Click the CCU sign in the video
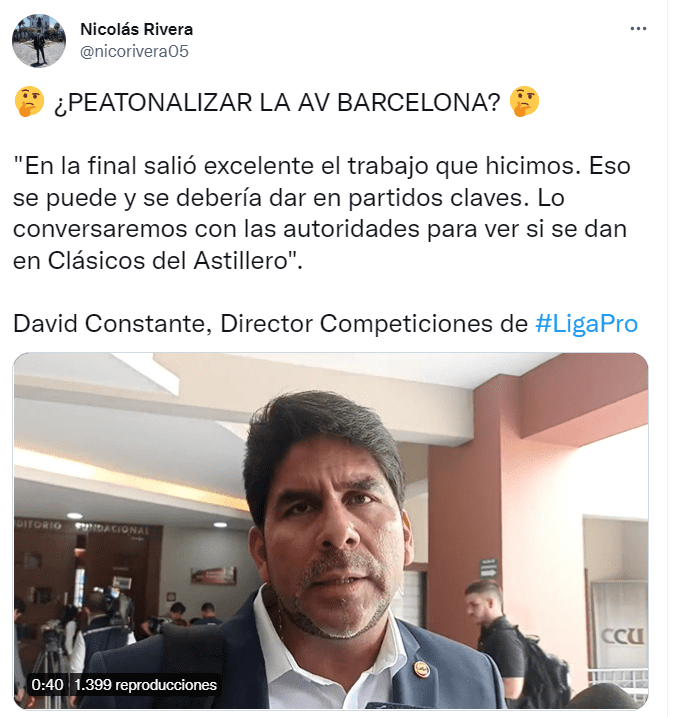The image size is (673, 717). pyautogui.click(x=622, y=636)
